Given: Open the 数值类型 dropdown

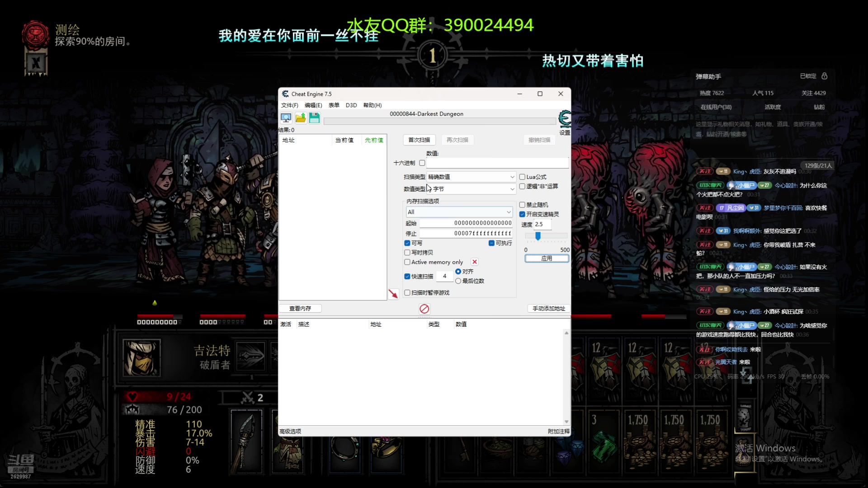Looking at the screenshot, I should (471, 189).
